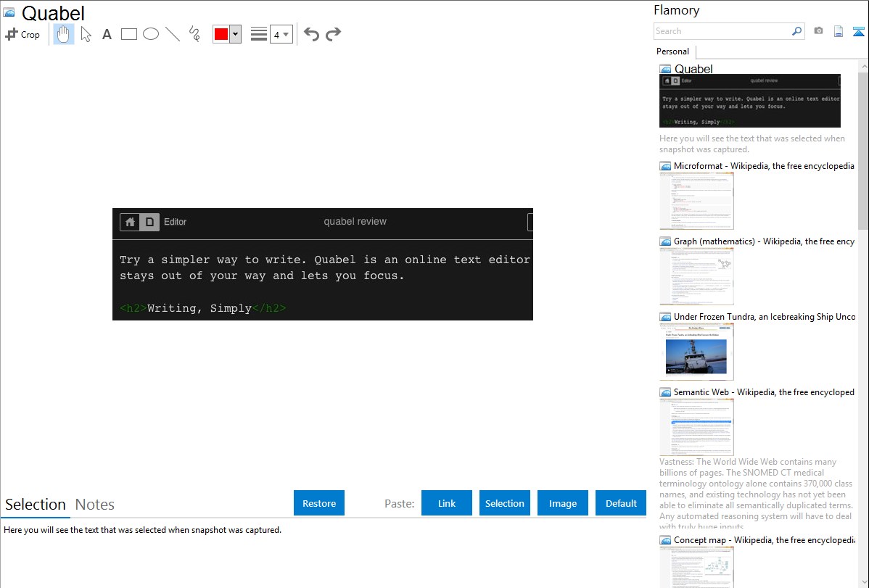869x588 pixels.
Task: Open the Personal tab
Action: (x=673, y=51)
